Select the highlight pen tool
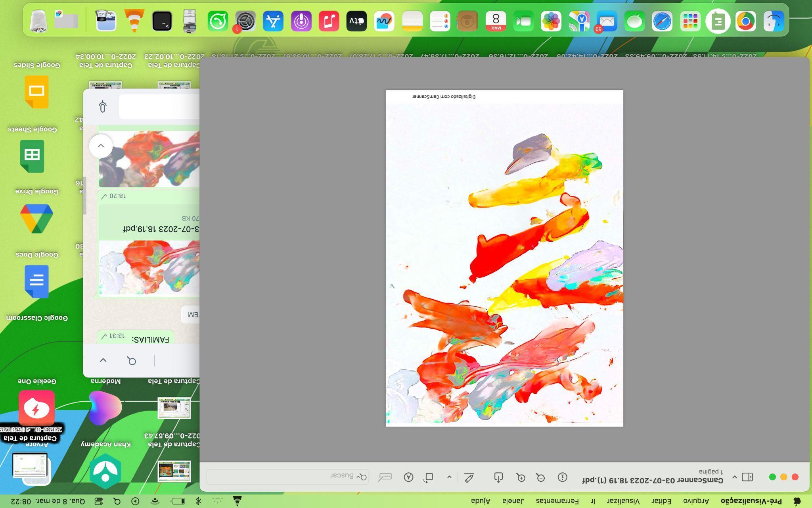The image size is (812, 508). point(469,477)
